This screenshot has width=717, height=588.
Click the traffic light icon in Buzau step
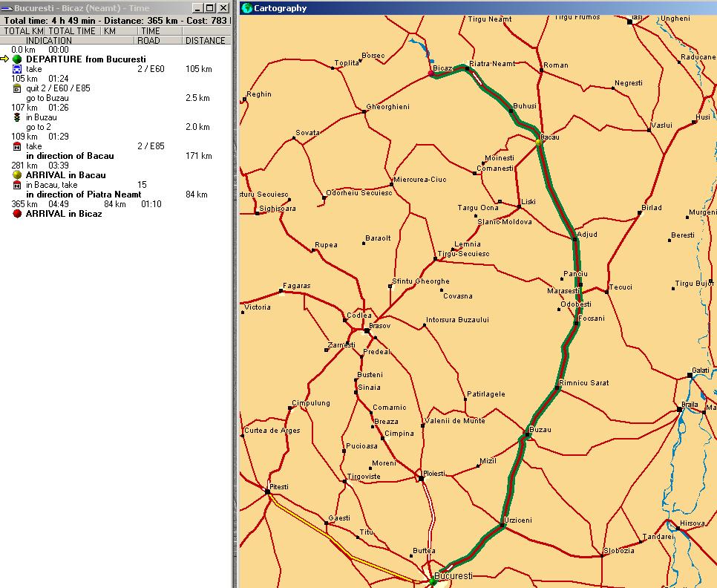[x=17, y=117]
